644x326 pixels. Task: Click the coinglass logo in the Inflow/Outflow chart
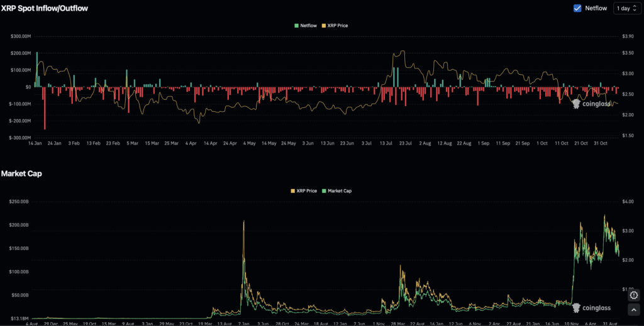tap(591, 104)
